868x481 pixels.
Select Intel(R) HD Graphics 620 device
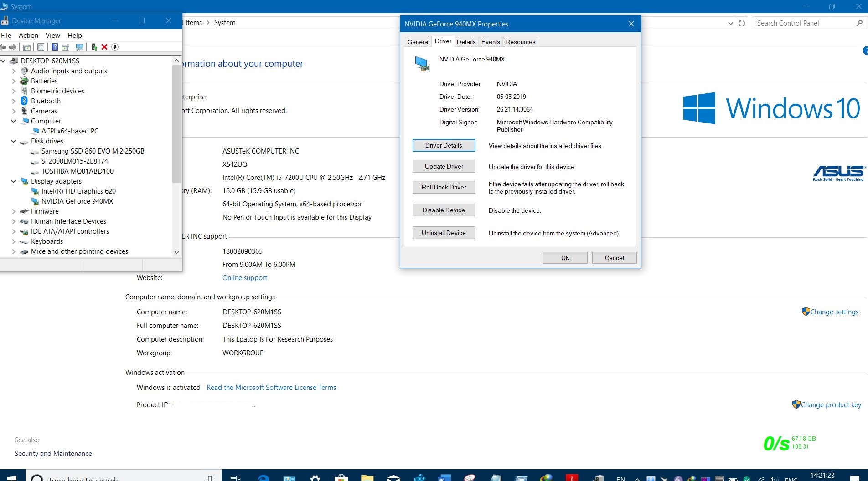point(78,191)
